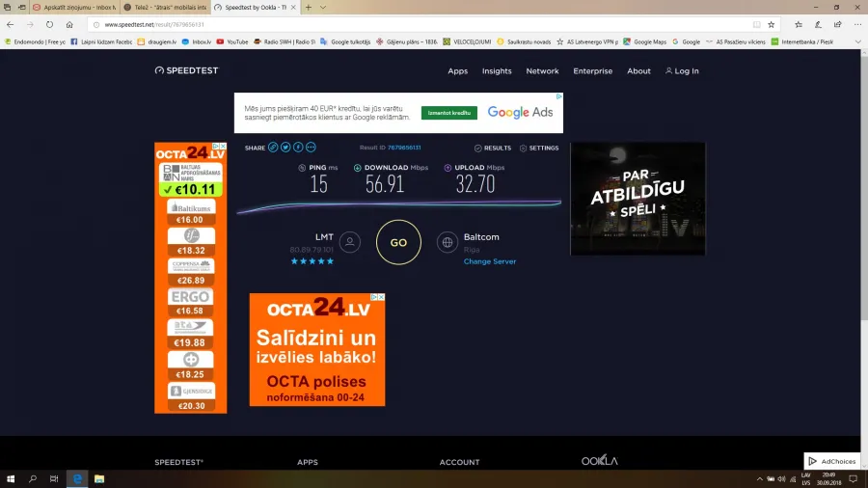
Task: Click the browser Back arrow
Action: [10, 24]
